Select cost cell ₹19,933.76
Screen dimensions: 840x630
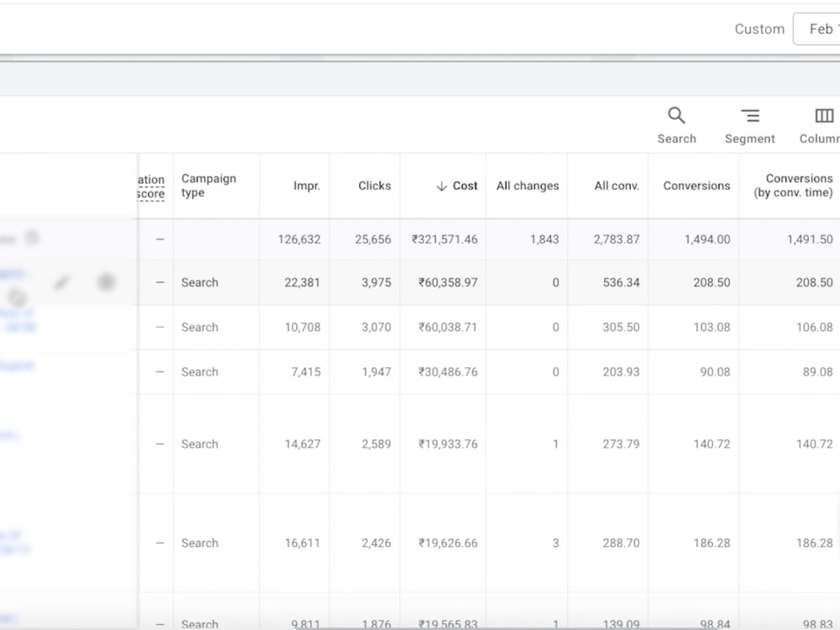click(448, 444)
